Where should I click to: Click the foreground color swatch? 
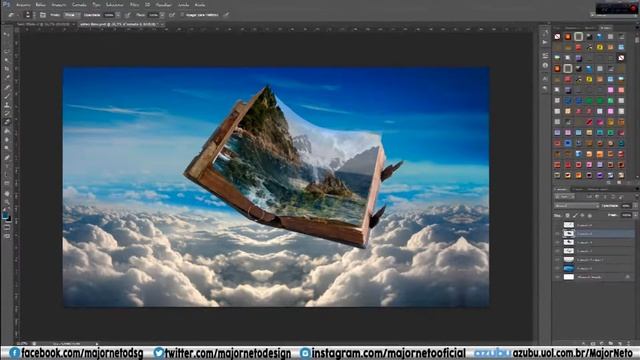click(x=6, y=215)
